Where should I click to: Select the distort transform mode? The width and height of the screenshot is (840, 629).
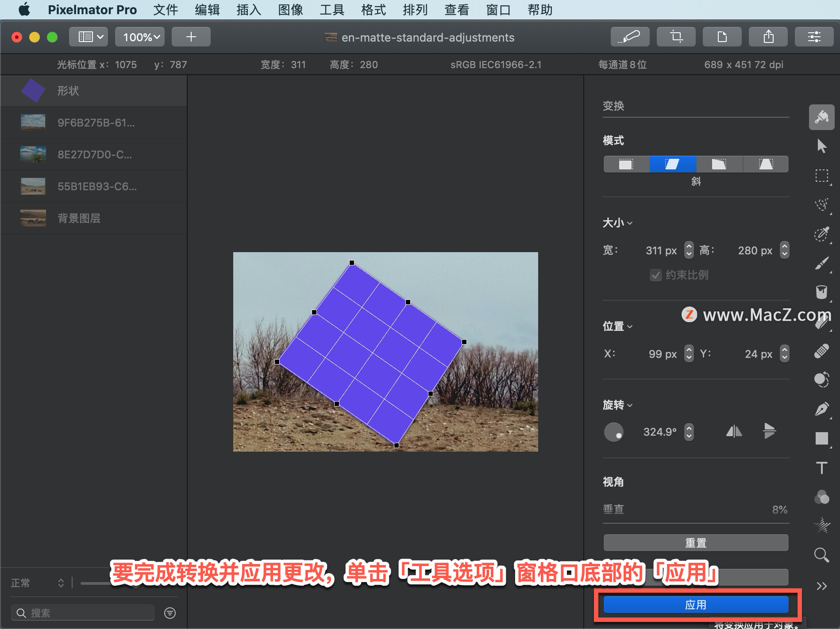coord(719,164)
